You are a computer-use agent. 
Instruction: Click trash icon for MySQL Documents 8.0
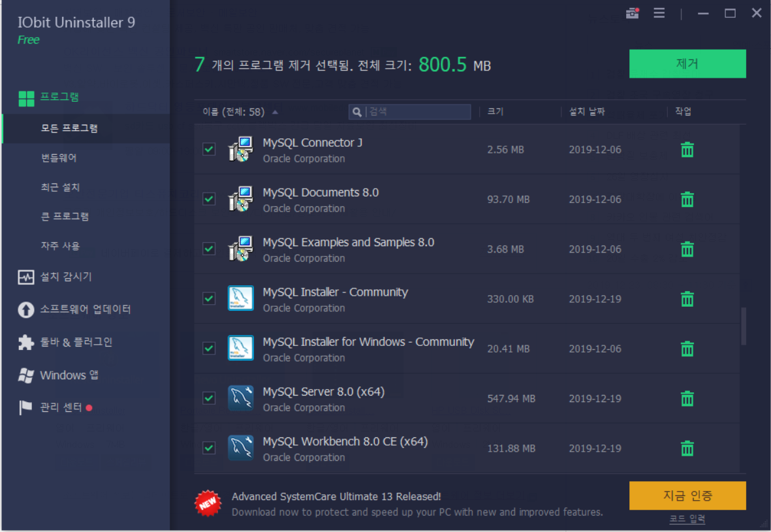pos(687,199)
